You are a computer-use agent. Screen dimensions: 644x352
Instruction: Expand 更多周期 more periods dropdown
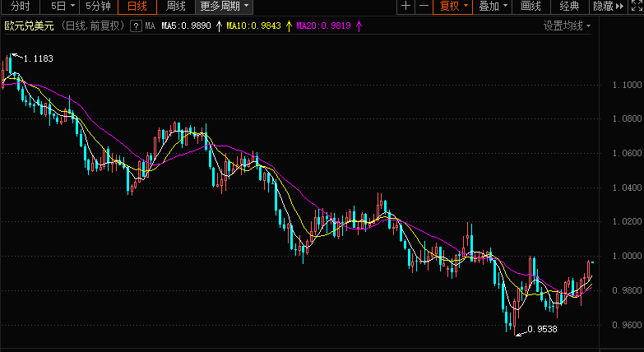pyautogui.click(x=225, y=6)
